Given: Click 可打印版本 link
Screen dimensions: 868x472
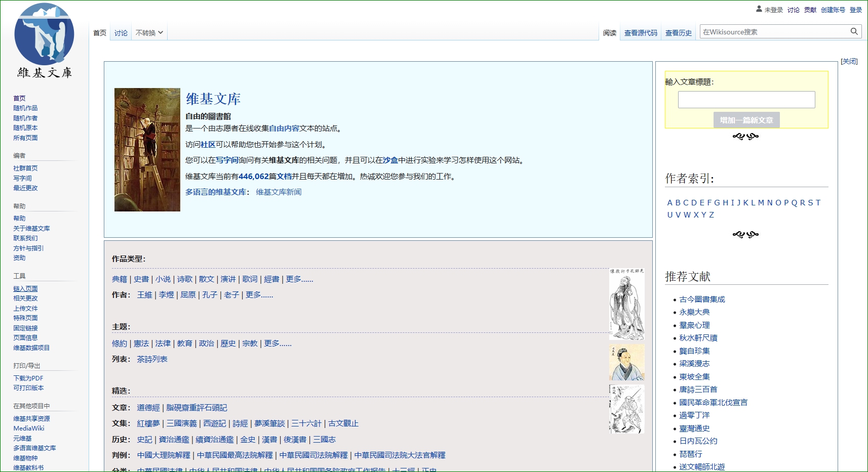Looking at the screenshot, I should pos(28,388).
